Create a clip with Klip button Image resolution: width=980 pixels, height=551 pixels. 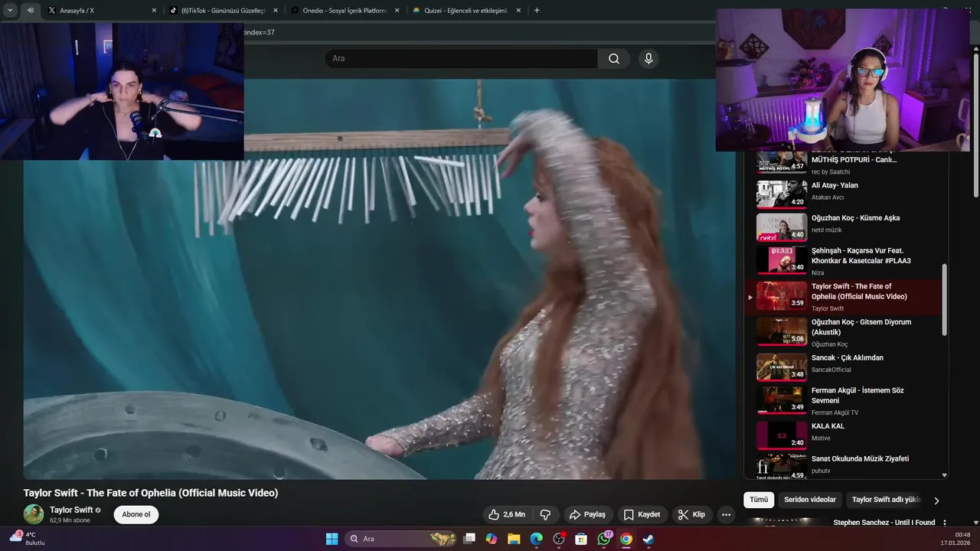coord(691,514)
